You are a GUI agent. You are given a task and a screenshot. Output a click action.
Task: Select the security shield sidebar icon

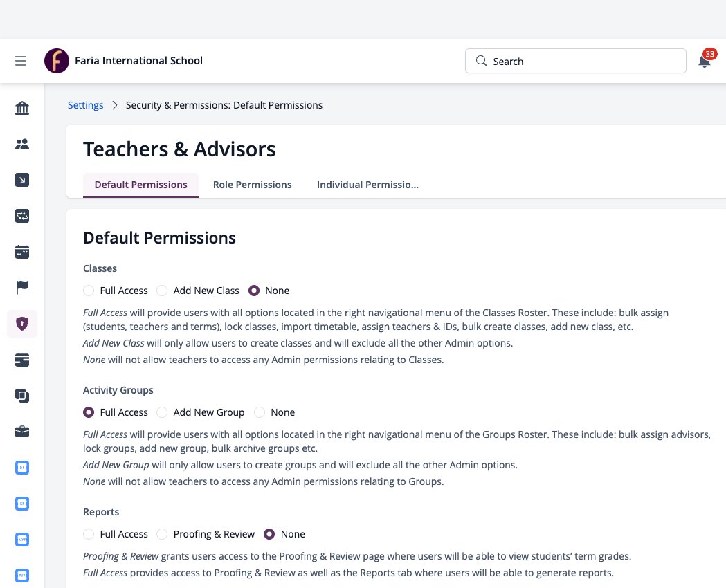[x=22, y=323]
